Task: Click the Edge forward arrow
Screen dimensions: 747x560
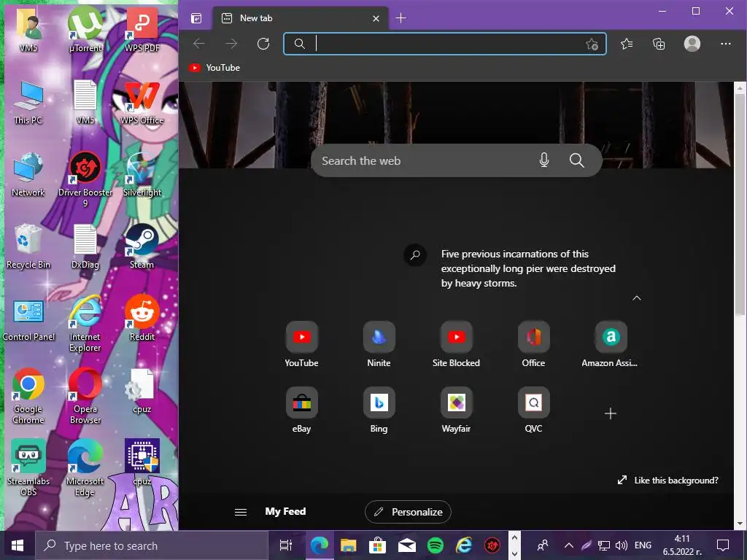Action: coord(231,44)
